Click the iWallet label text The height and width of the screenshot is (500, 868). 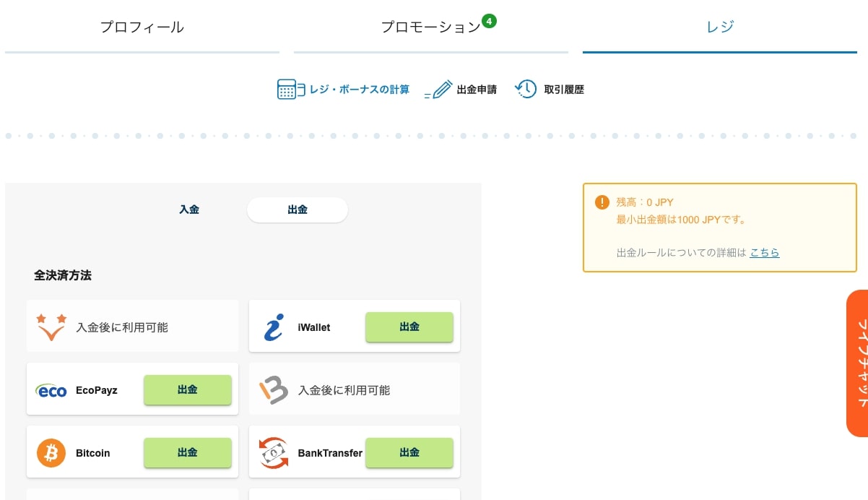[314, 327]
